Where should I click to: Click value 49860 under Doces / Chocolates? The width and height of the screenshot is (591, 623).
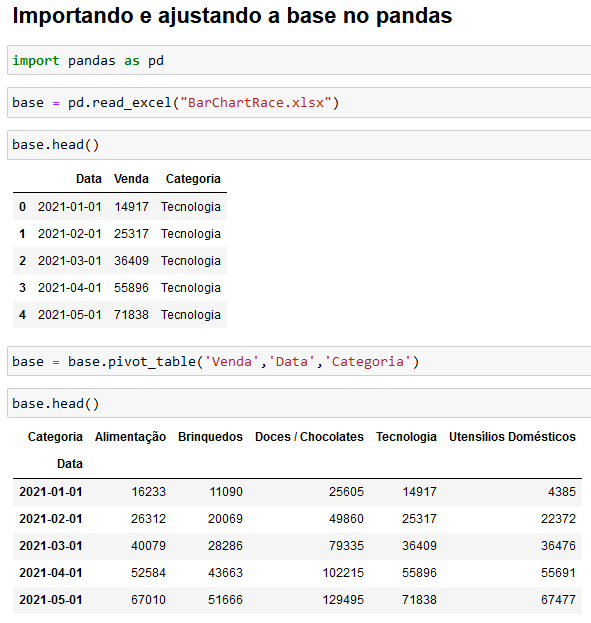tap(346, 519)
